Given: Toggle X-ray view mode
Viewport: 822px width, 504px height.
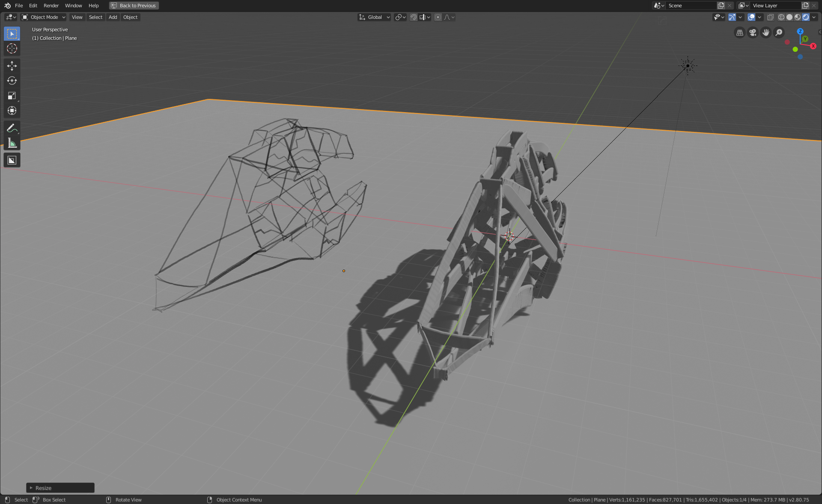Looking at the screenshot, I should click(770, 17).
